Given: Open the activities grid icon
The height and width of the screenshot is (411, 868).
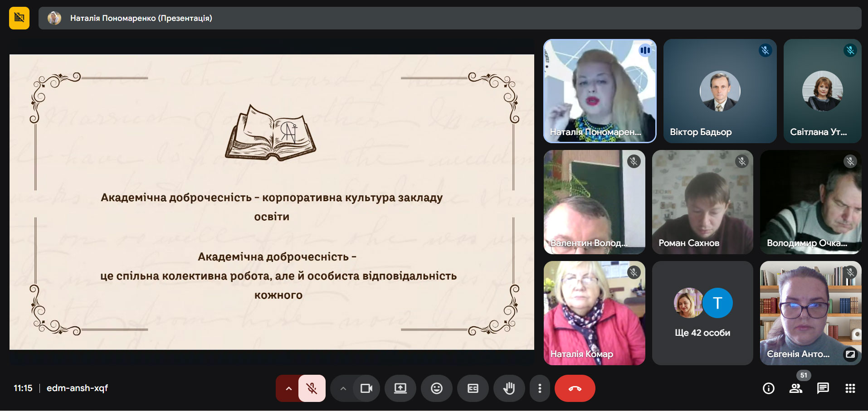Looking at the screenshot, I should point(850,388).
